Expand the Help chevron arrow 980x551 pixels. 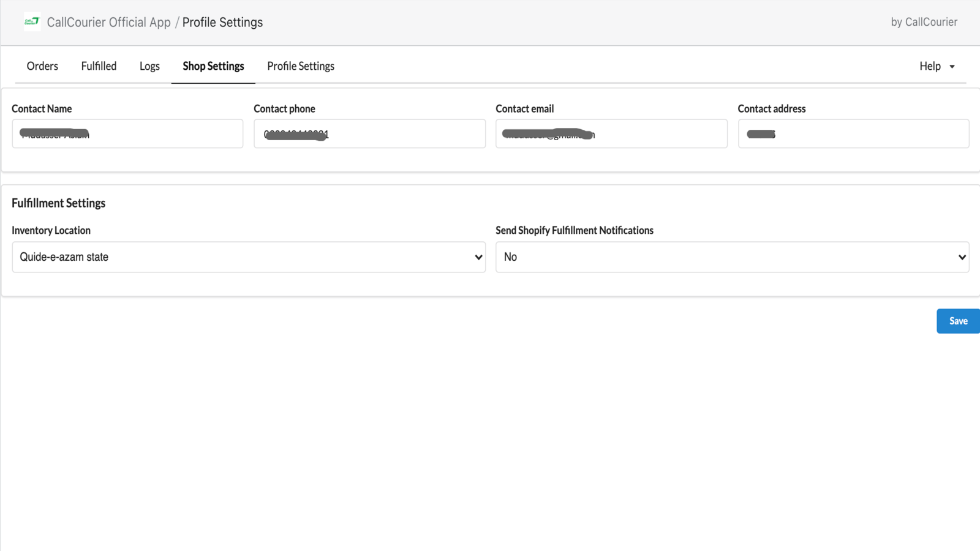(x=951, y=66)
